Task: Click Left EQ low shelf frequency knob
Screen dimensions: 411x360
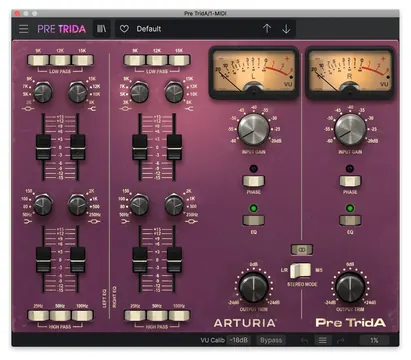Action: click(43, 205)
